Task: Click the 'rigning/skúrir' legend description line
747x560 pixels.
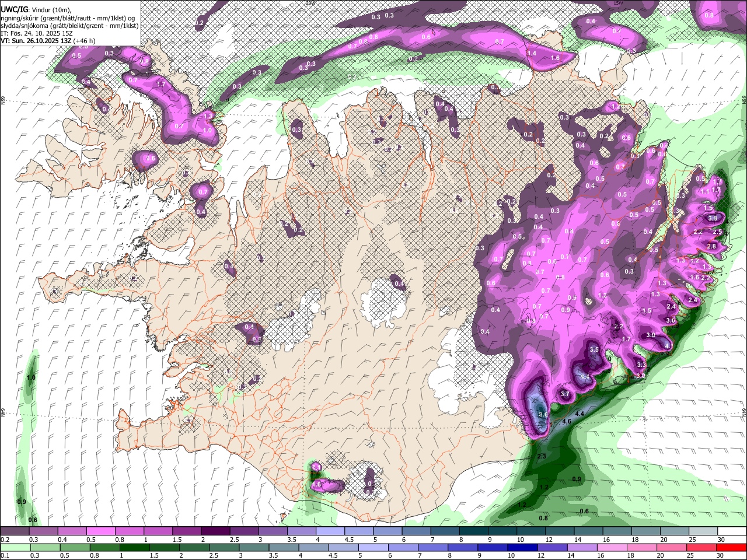Action: 68,17
